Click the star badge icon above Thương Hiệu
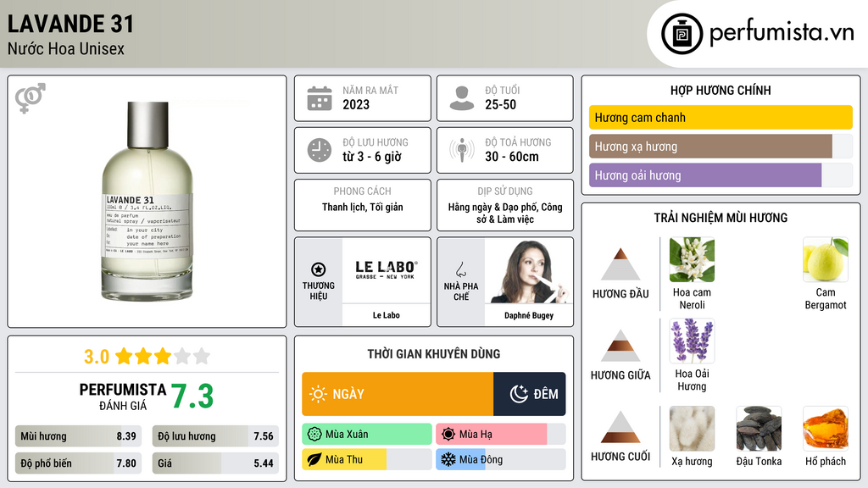 click(x=319, y=269)
